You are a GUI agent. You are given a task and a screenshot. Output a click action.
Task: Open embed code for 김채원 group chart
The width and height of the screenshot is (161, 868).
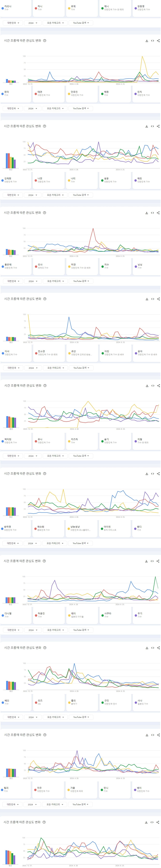(152, 213)
